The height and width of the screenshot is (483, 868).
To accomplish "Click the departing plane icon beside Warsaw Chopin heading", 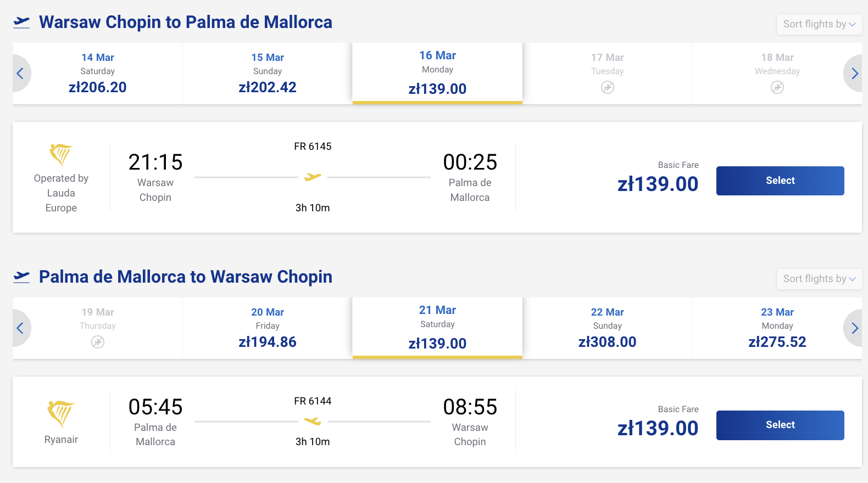I will click(21, 22).
